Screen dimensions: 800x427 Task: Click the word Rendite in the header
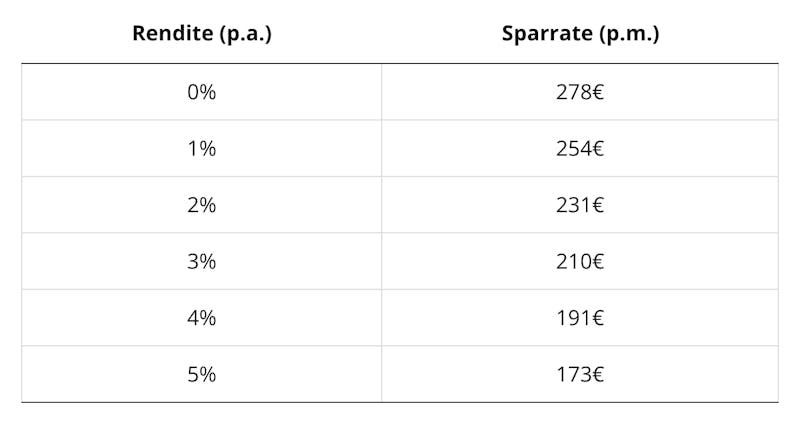pyautogui.click(x=172, y=33)
